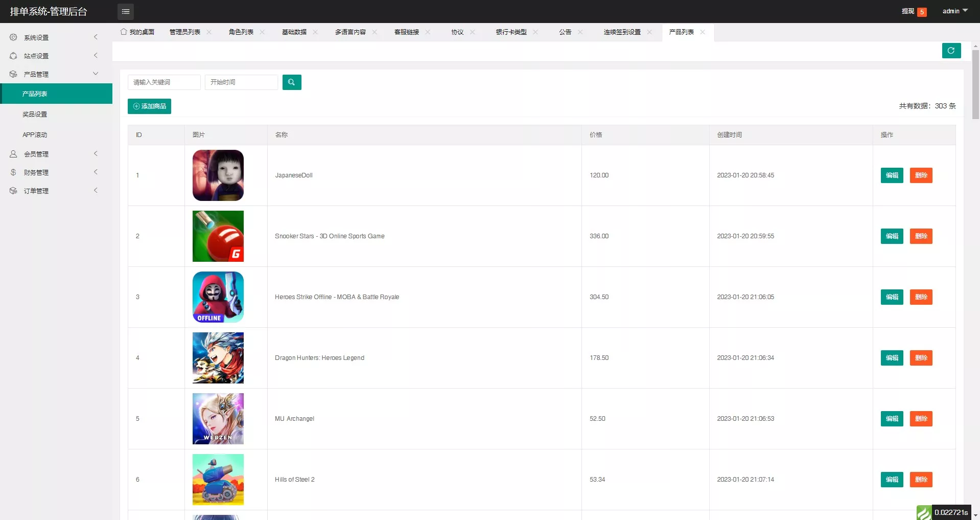Screen dimensions: 980x520
Task: Click the 提现 notification badge
Action: point(922,12)
